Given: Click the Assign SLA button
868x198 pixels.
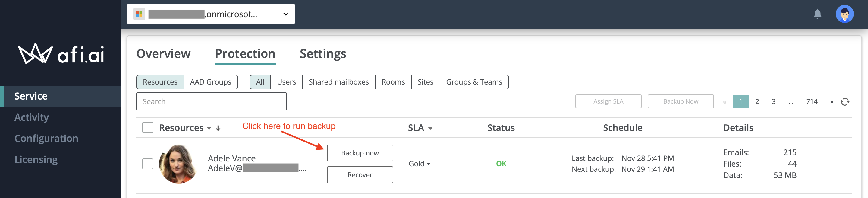Looking at the screenshot, I should pyautogui.click(x=608, y=101).
